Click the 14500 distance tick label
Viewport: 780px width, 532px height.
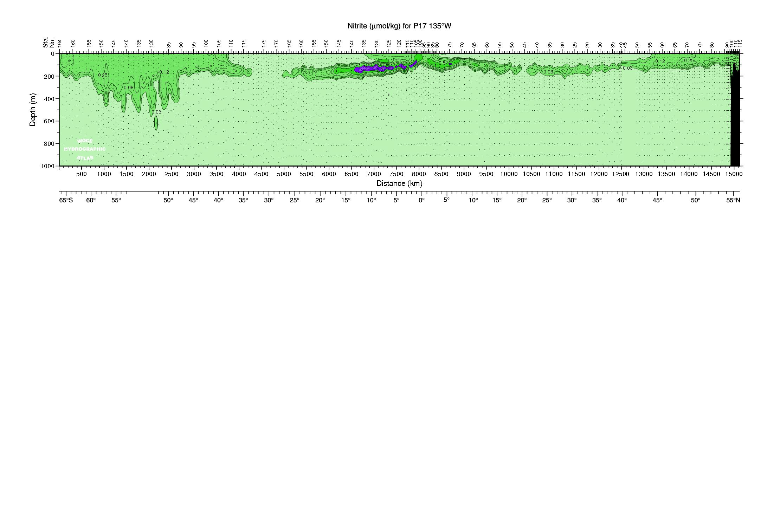[711, 174]
